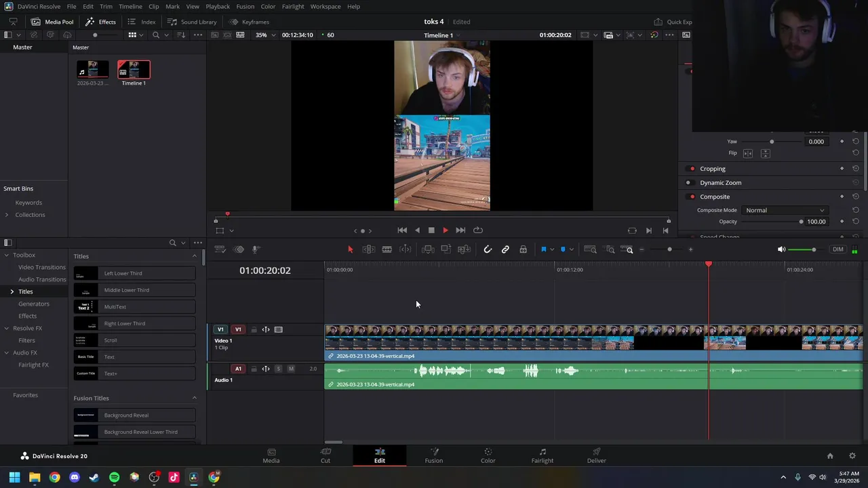Open the marker color dropdown arrow
Viewport: 868px width, 488px height.
571,249
